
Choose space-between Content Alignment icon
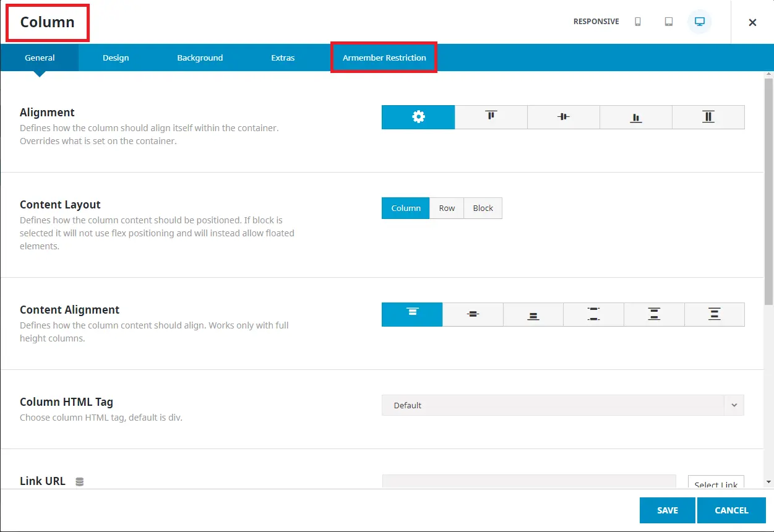[593, 314]
